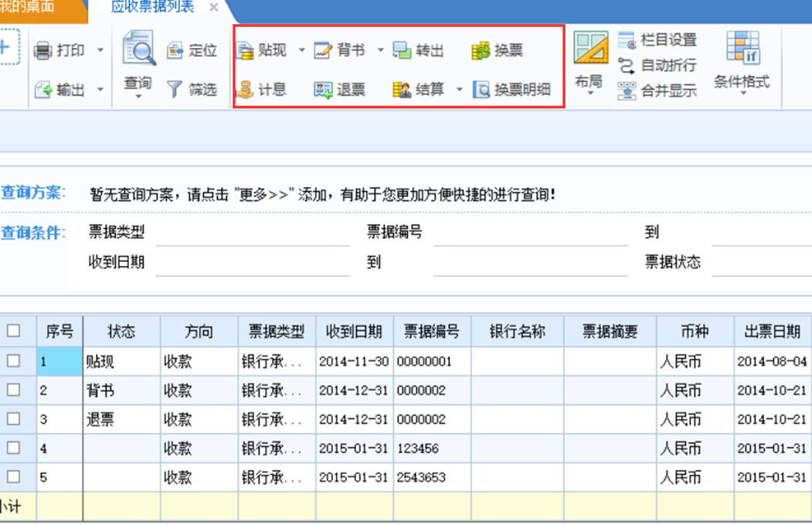Click the 定位 locate icon
This screenshot has height=525, width=812.
coord(175,50)
